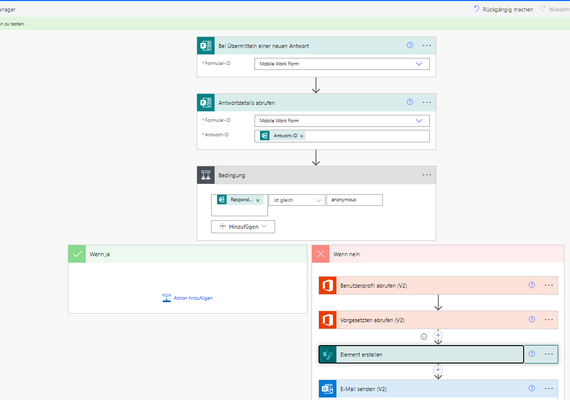Open the ellipsis menu of Bedingung

[427, 175]
